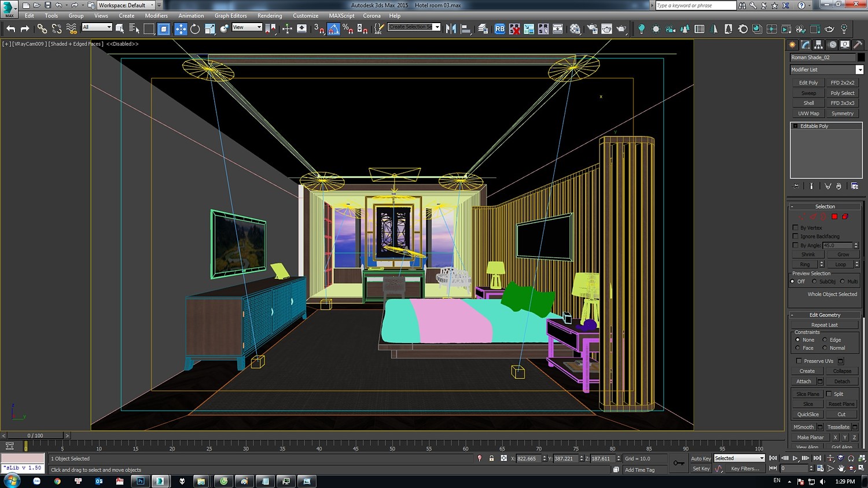
Task: Click the UVW Map modifier button
Action: pyautogui.click(x=808, y=113)
